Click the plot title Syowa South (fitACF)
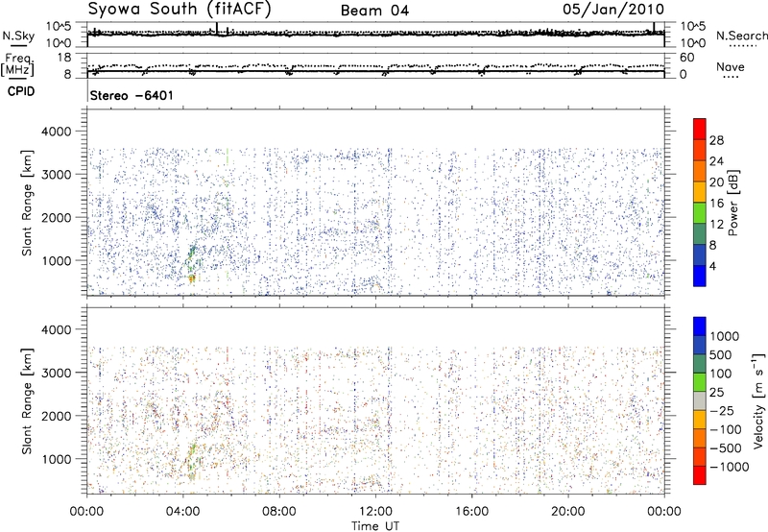 pyautogui.click(x=180, y=9)
